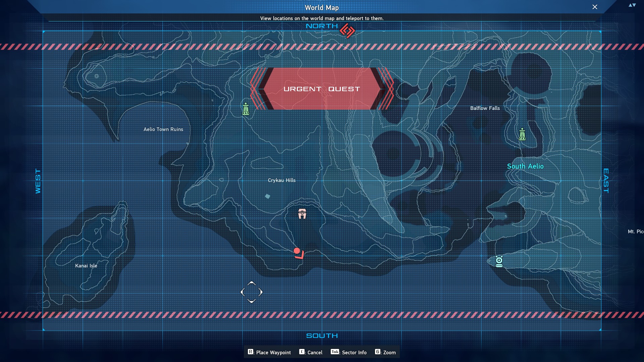
Task: Close the World Map window
Action: point(595,7)
